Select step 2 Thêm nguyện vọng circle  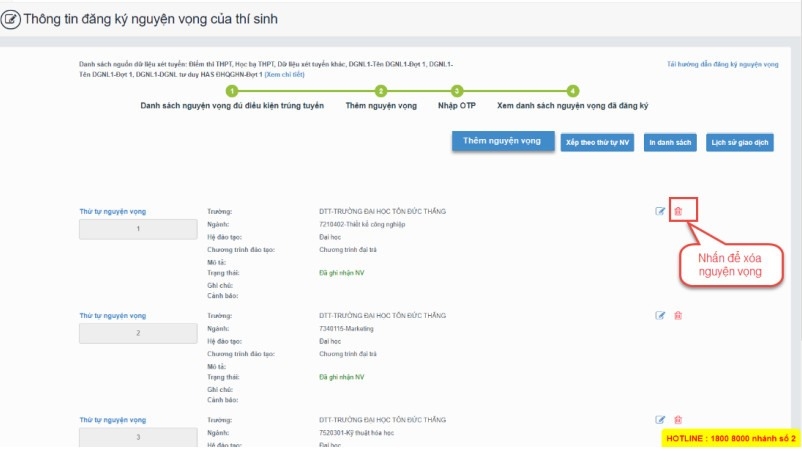pyautogui.click(x=381, y=91)
